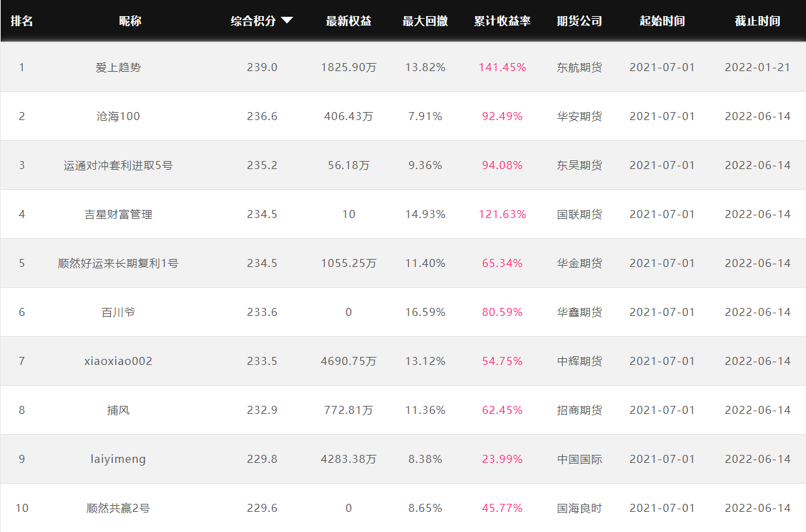This screenshot has width=806, height=532.
Task: Click return rate 80.59%
Action: pos(503,312)
